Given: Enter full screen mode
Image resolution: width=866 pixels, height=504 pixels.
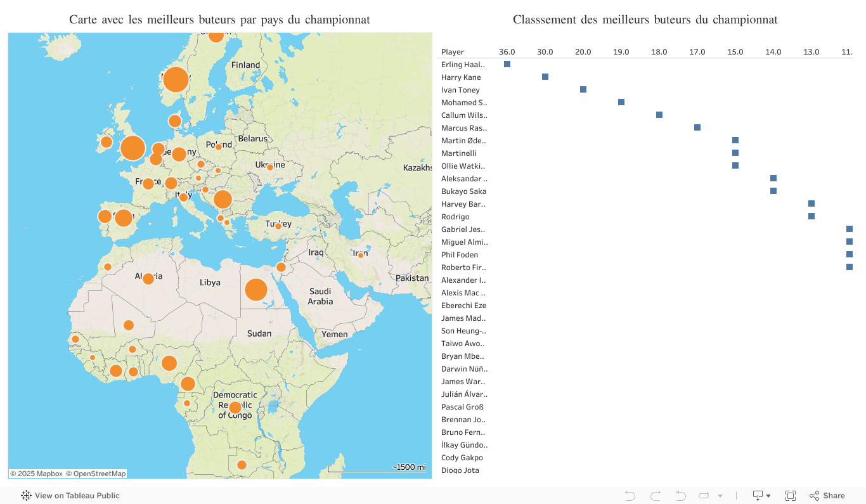Looking at the screenshot, I should pos(791,496).
